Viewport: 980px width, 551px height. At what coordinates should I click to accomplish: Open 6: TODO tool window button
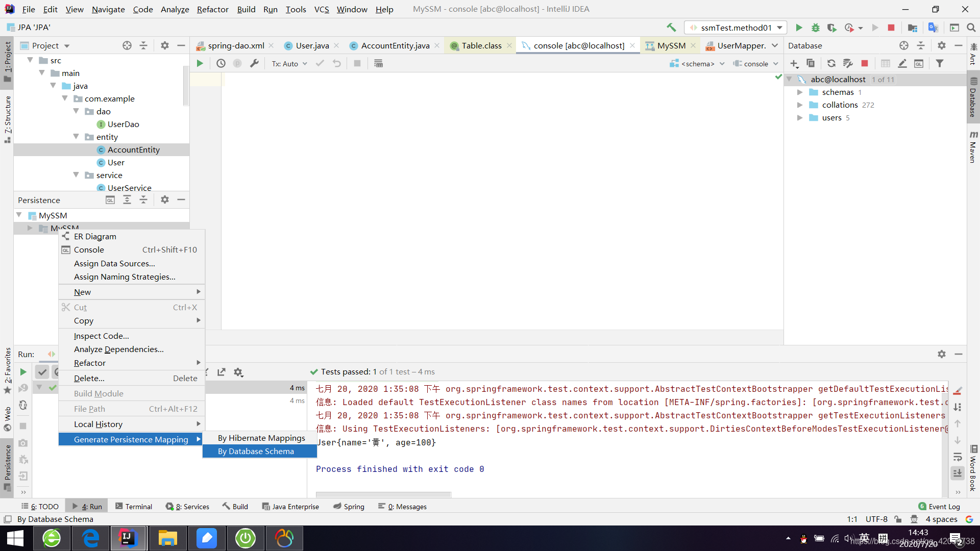click(40, 507)
